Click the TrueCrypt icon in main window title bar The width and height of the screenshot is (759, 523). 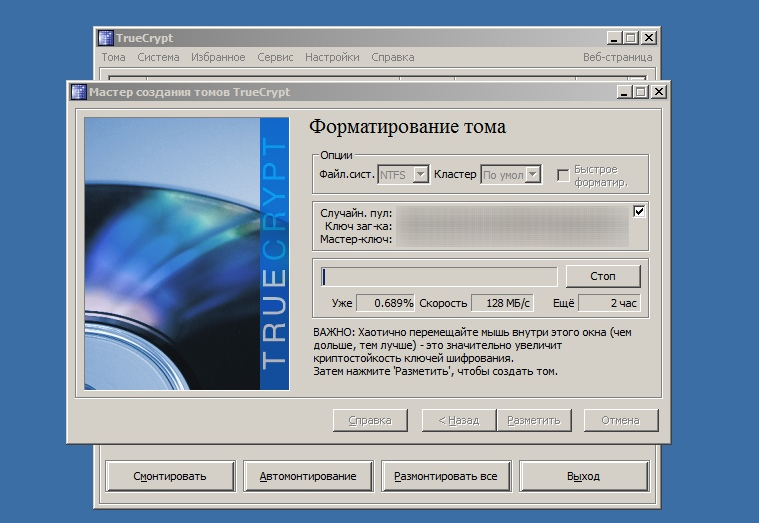105,38
